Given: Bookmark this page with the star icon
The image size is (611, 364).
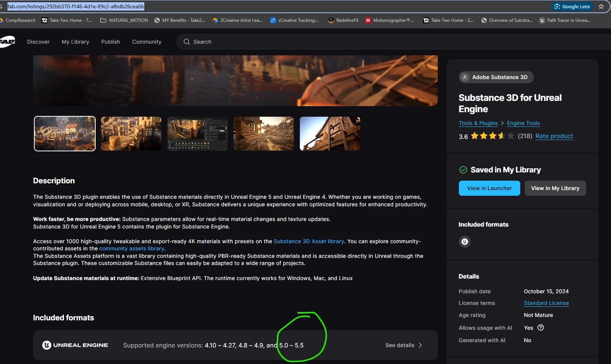Looking at the screenshot, I should tap(601, 6).
